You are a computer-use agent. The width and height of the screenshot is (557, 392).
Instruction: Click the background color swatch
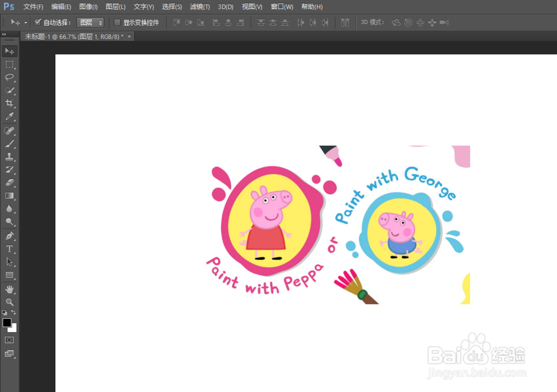pyautogui.click(x=13, y=329)
